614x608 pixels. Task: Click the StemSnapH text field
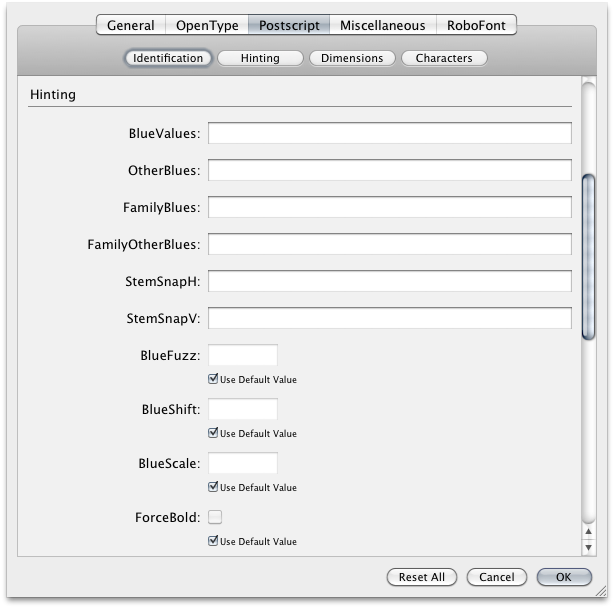click(389, 282)
